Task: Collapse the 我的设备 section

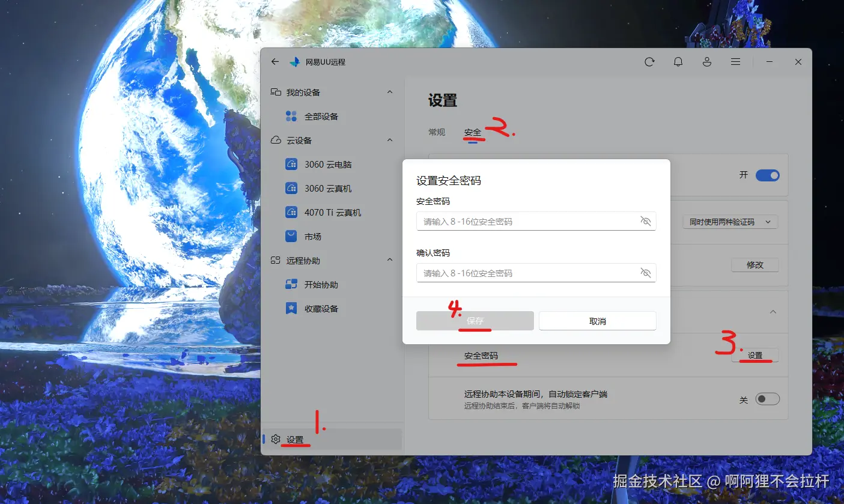Action: coord(390,93)
